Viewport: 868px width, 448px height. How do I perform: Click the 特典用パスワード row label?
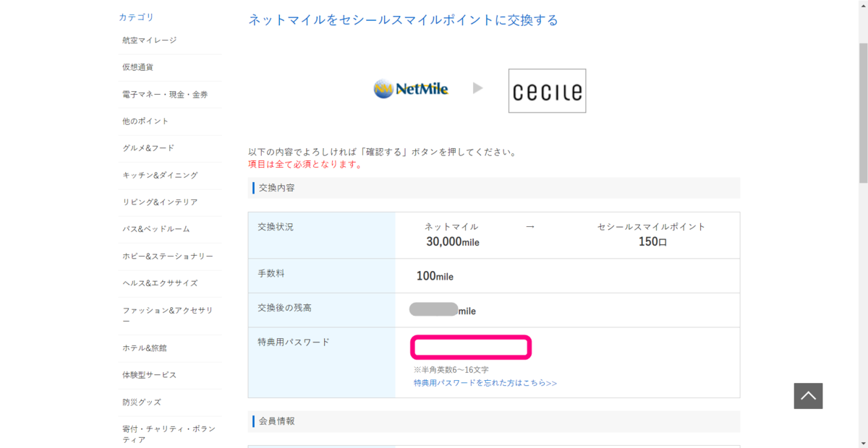pyautogui.click(x=293, y=342)
